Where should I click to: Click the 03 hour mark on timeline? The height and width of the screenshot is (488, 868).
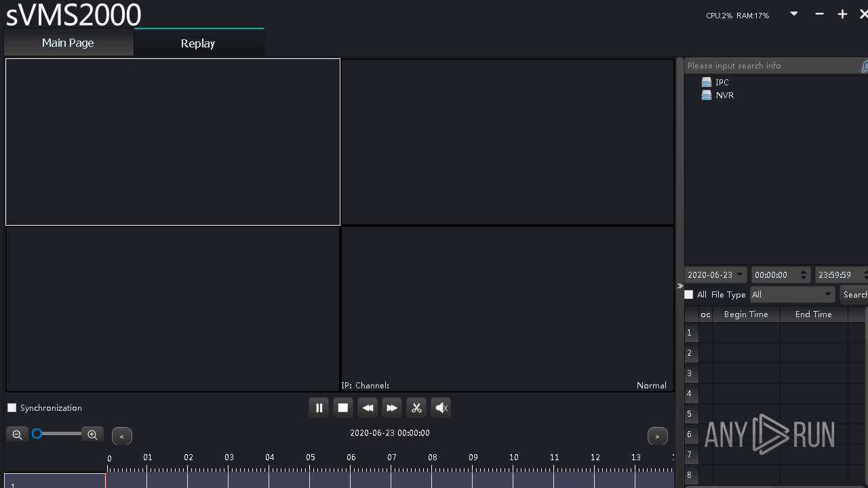tap(229, 457)
